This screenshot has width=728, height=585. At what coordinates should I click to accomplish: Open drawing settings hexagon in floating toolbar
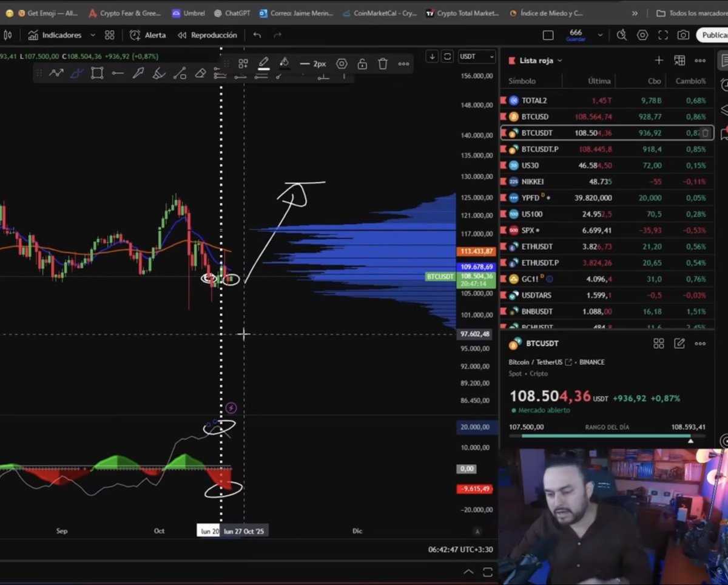coord(342,64)
